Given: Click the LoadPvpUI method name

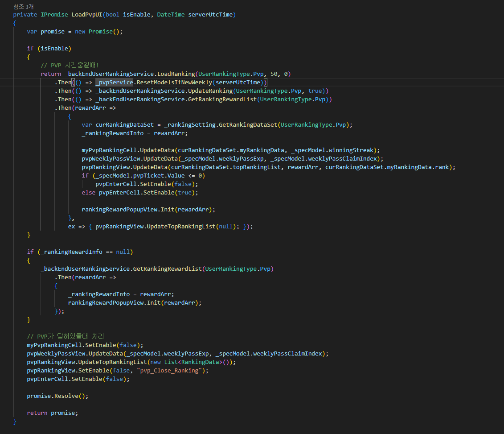Looking at the screenshot, I should click(x=87, y=15).
